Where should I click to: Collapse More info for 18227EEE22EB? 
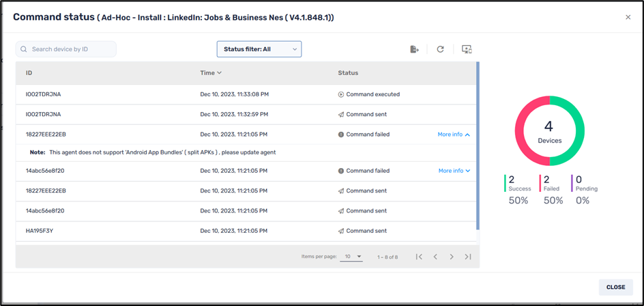pos(454,135)
